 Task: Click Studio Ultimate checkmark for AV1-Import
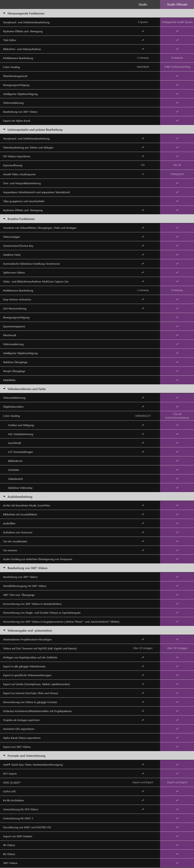point(177,774)
